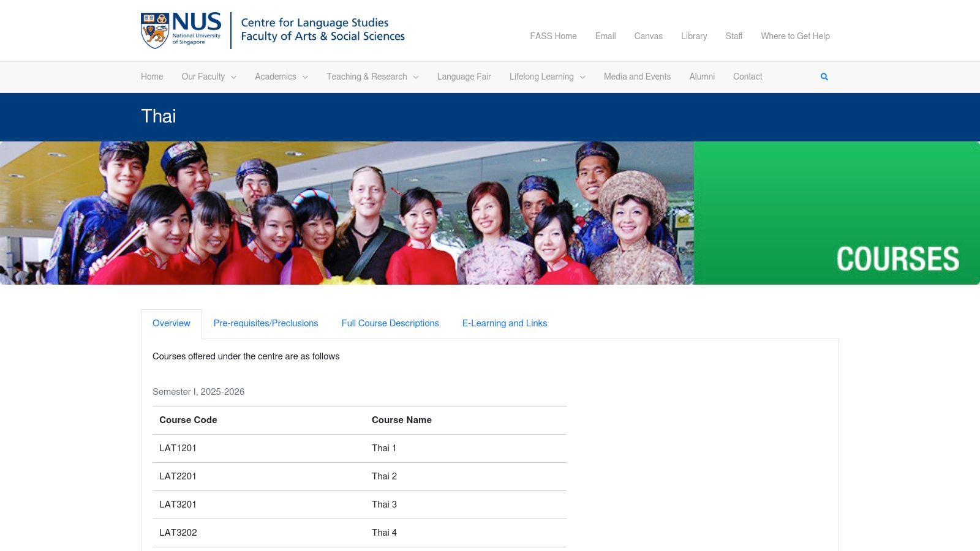
Task: Open the Where to Get Help page
Action: click(x=795, y=36)
